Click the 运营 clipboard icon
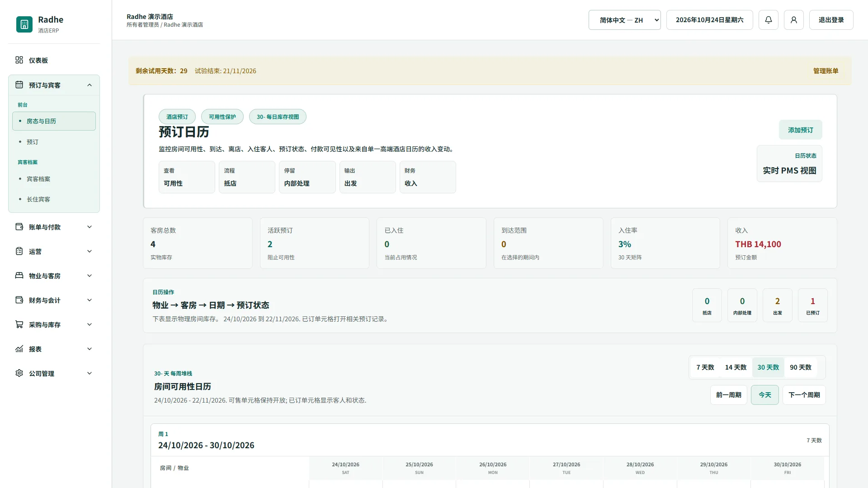The height and width of the screenshot is (488, 868). tap(19, 251)
